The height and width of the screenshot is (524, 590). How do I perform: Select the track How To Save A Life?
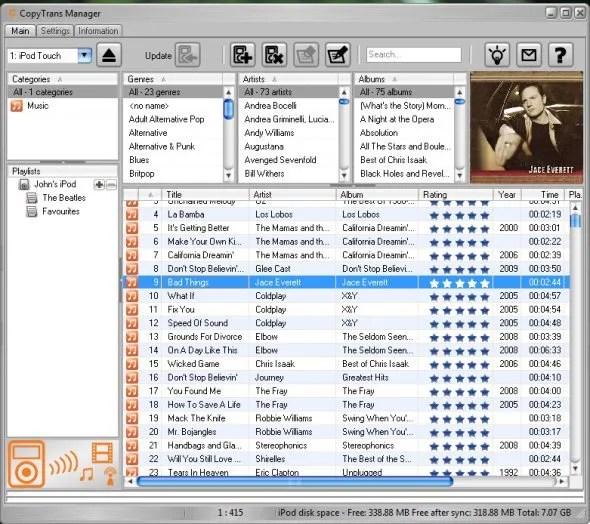click(x=346, y=405)
